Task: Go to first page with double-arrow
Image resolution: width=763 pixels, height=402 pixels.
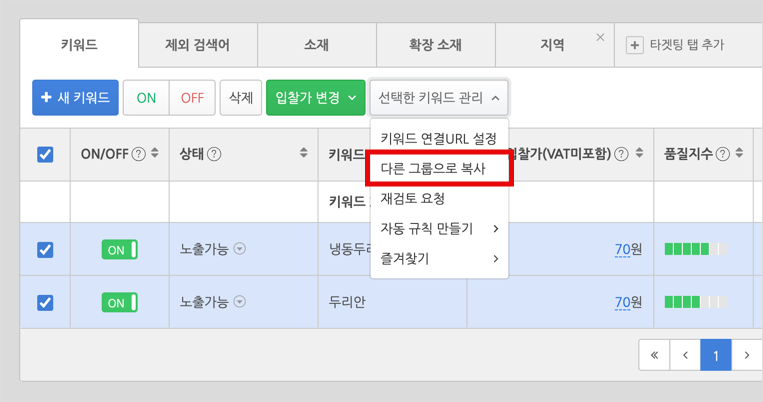Action: click(654, 355)
